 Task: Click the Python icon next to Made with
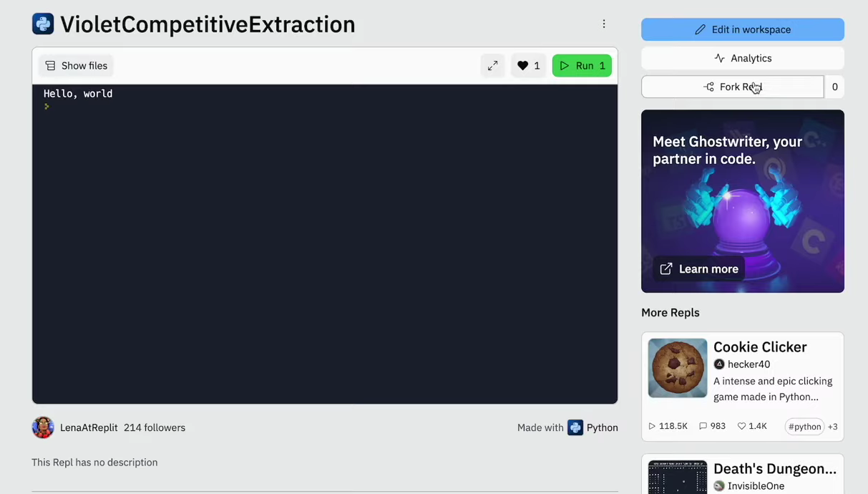point(575,427)
